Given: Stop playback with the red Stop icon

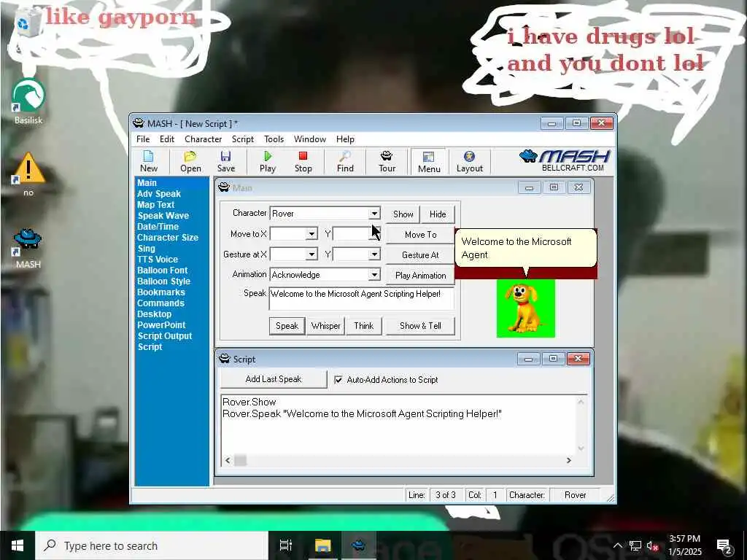Looking at the screenshot, I should (x=303, y=162).
